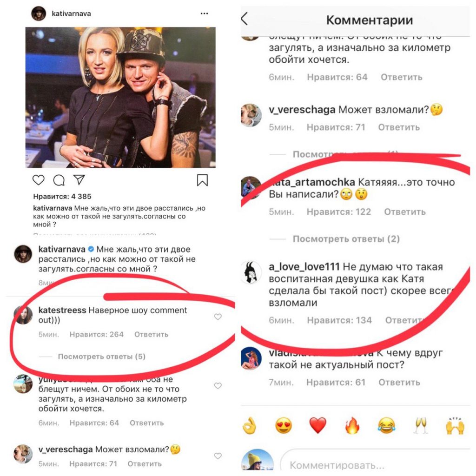Insert the red heart emoji
Viewport: 476px width, 476px height.
click(317, 425)
